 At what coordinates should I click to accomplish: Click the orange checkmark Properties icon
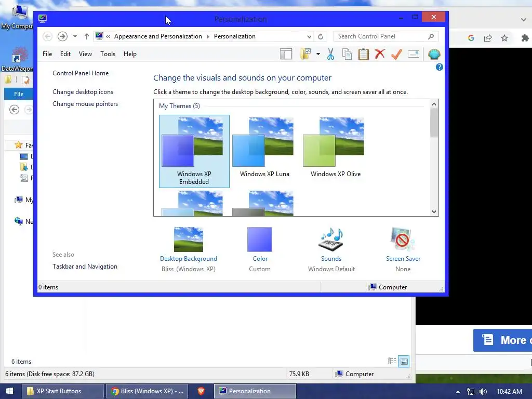pos(396,54)
